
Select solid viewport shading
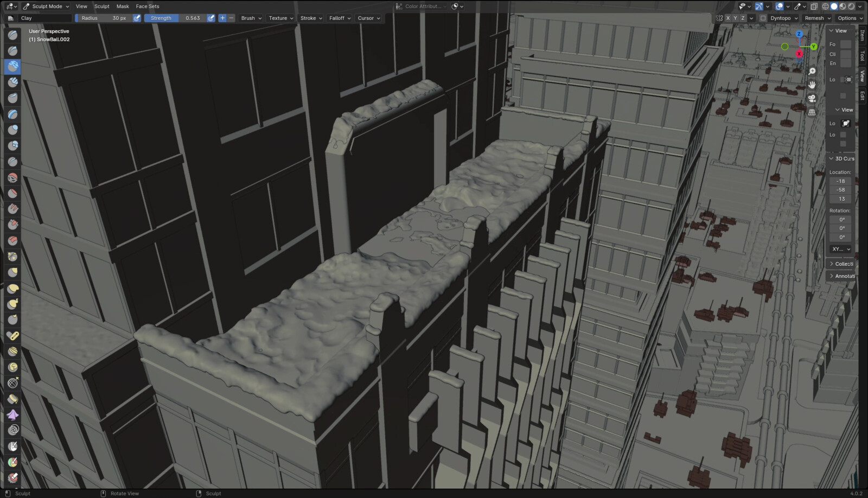pyautogui.click(x=834, y=7)
